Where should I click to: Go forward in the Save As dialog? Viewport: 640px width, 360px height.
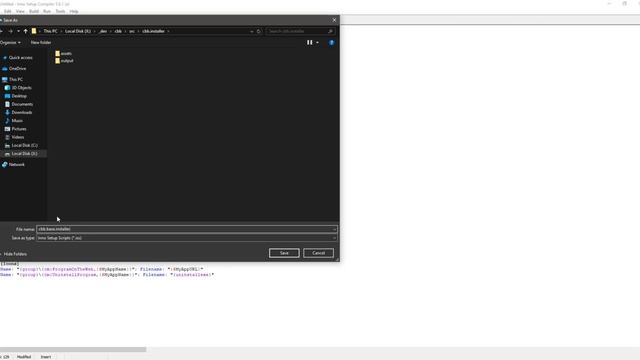pyautogui.click(x=10, y=31)
